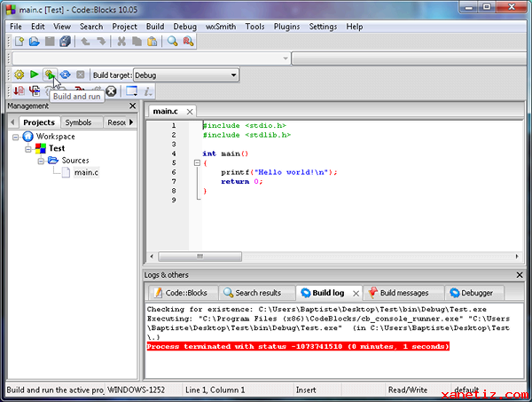Screen dimensions: 532x402
Task: Click the Build and run icon
Action: tap(50, 75)
